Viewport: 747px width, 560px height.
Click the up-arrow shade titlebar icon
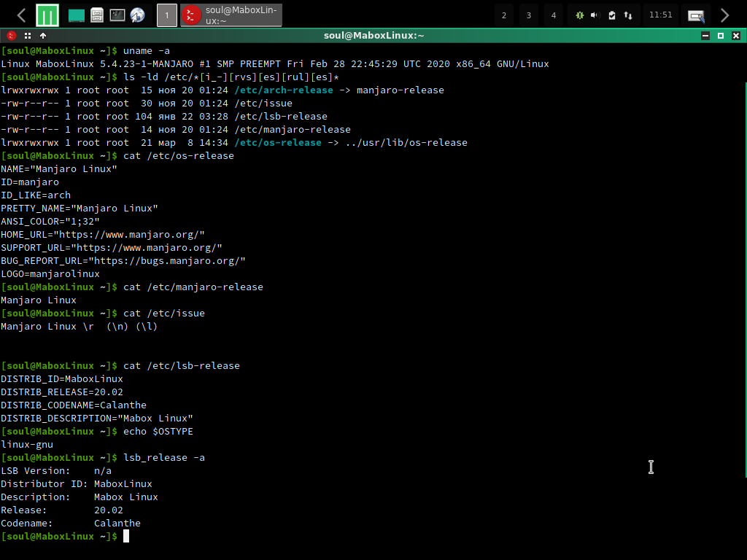coord(43,36)
